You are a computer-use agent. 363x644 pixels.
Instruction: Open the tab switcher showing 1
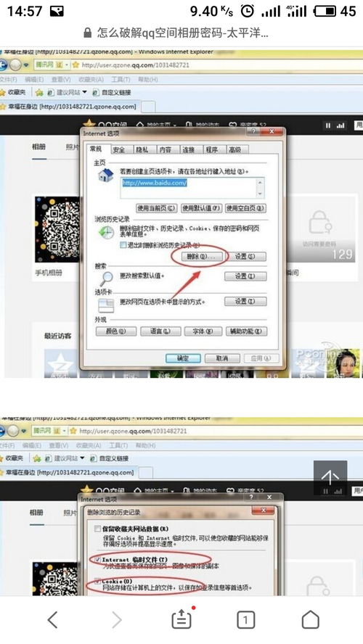(x=245, y=619)
